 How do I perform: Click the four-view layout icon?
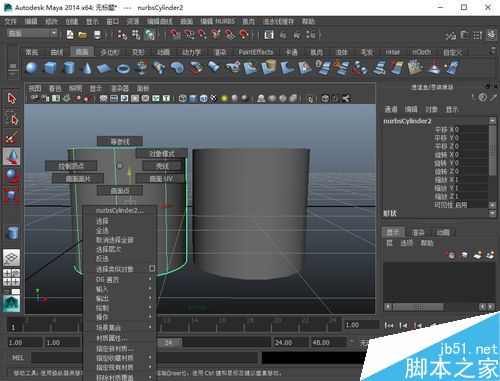tap(12, 277)
